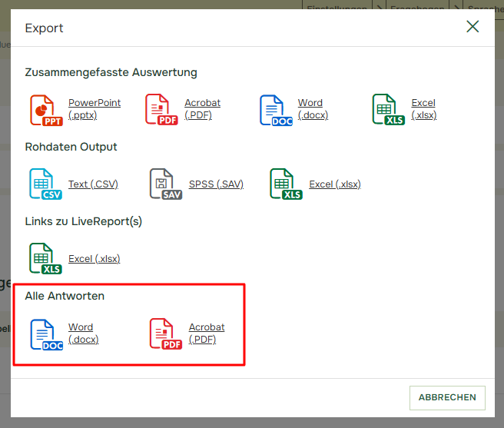Image resolution: width=504 pixels, height=428 pixels.
Task: Download raw data as Text (.CSV) link
Action: pyautogui.click(x=93, y=184)
